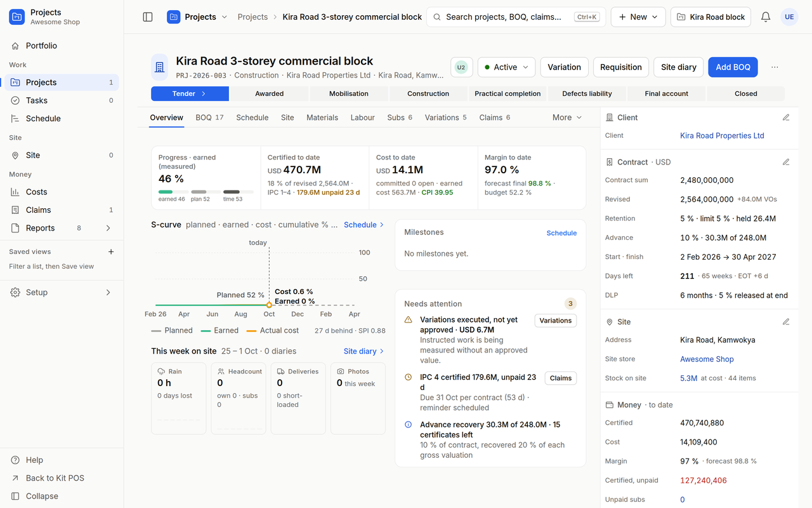Expand the More tabs dropdown
This screenshot has width=812, height=508.
point(567,117)
